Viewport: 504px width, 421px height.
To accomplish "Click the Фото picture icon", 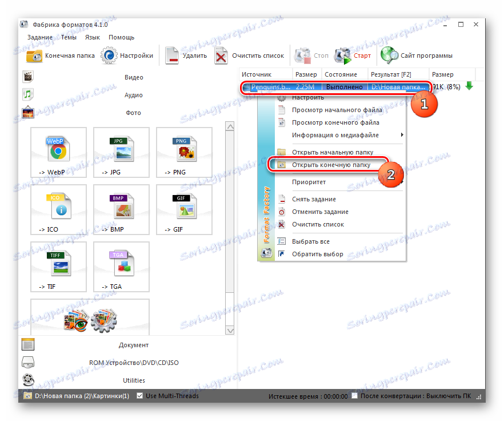I will pos(28,112).
